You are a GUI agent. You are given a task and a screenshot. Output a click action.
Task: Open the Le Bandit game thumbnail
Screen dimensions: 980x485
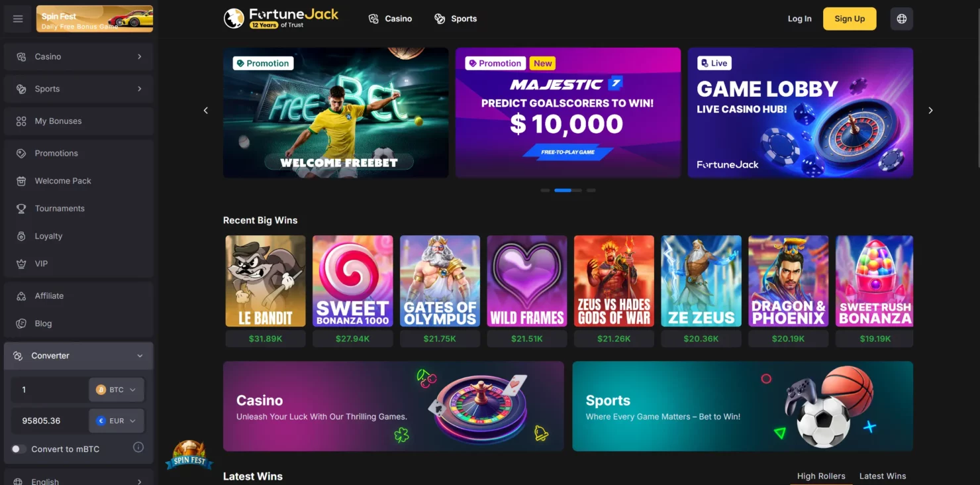pyautogui.click(x=266, y=281)
